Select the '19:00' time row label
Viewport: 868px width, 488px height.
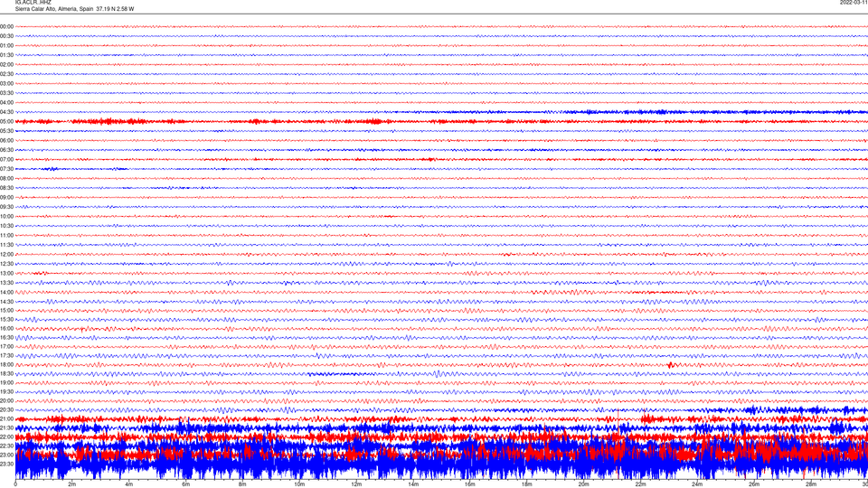(x=6, y=383)
